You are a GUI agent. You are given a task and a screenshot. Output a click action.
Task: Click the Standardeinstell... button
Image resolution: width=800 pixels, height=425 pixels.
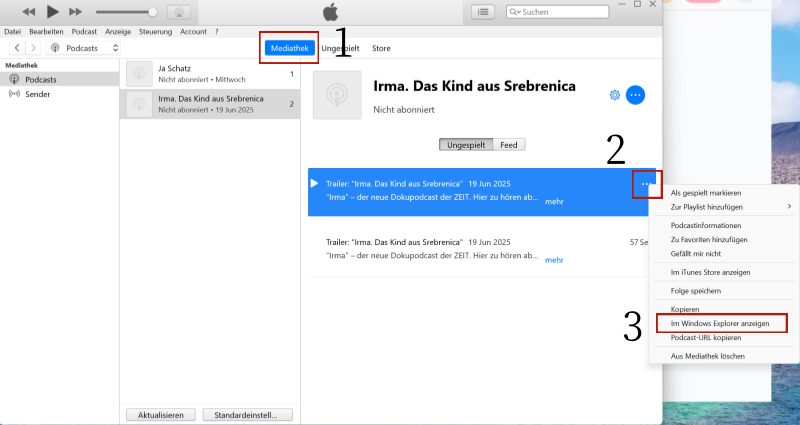248,415
